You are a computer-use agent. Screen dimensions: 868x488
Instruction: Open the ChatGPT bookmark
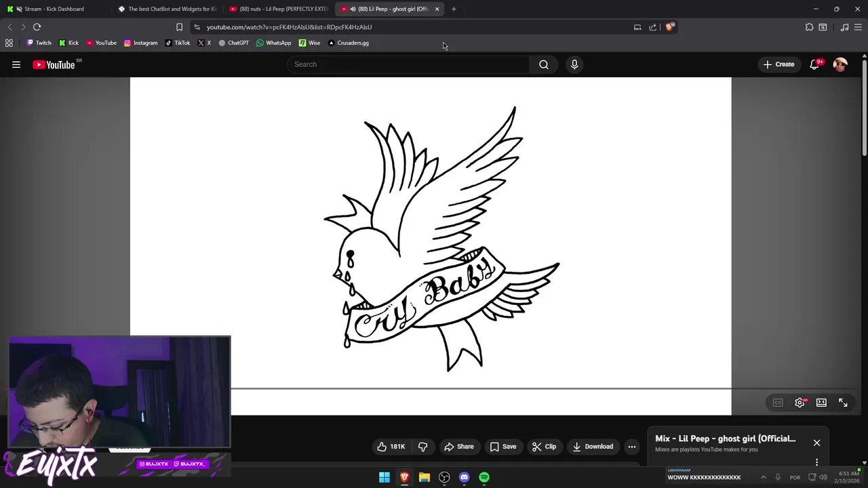(x=233, y=43)
